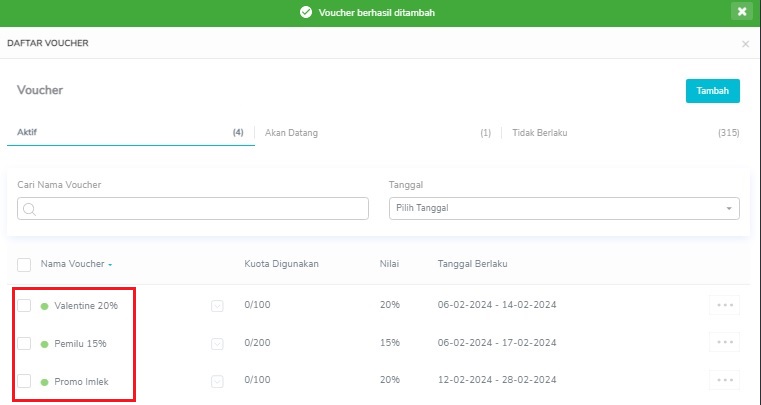Expand details for Pemilu 15% row
The height and width of the screenshot is (405, 761).
click(x=217, y=344)
